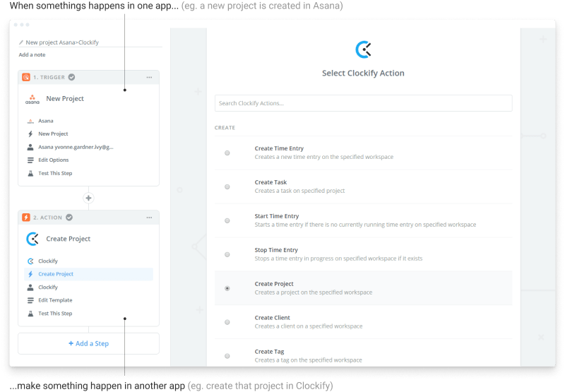Click the pencil icon beside the Zap title
Viewport: 565px width, 392px height.
pyautogui.click(x=21, y=42)
